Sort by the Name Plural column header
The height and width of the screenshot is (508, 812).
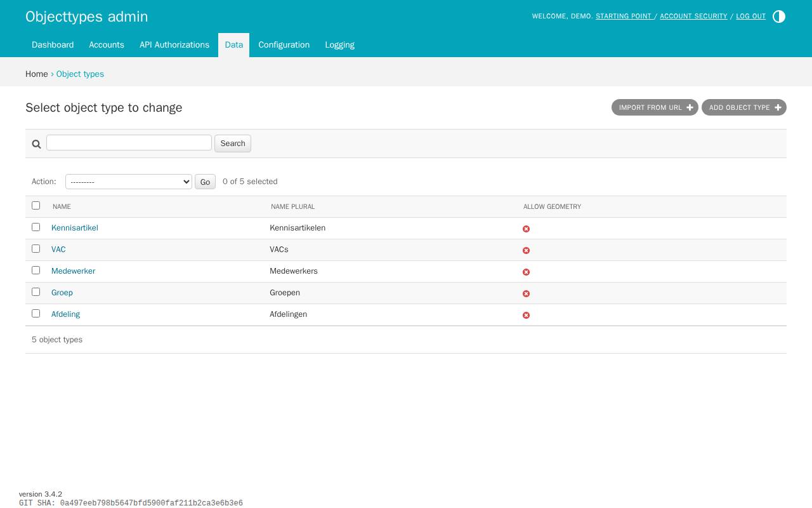(292, 206)
